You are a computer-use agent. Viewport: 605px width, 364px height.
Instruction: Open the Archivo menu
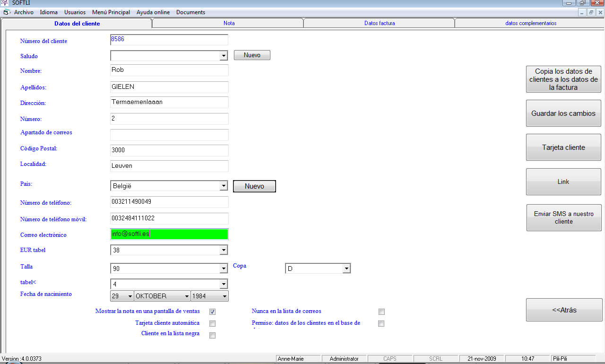[24, 12]
